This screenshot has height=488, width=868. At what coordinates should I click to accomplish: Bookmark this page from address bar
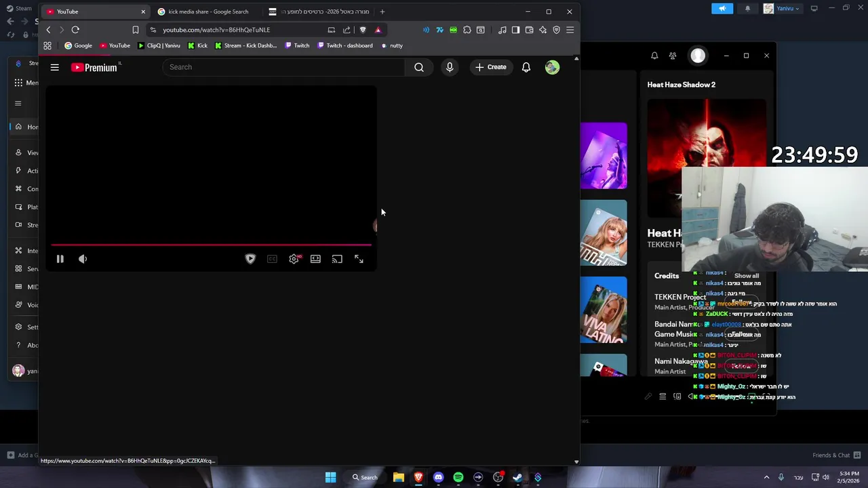pos(136,30)
